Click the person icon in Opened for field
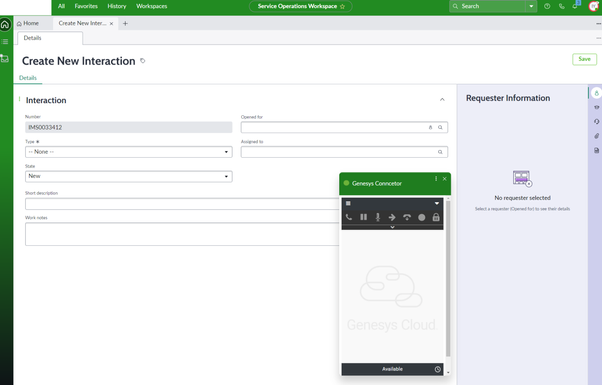The image size is (602, 385). coord(430,127)
